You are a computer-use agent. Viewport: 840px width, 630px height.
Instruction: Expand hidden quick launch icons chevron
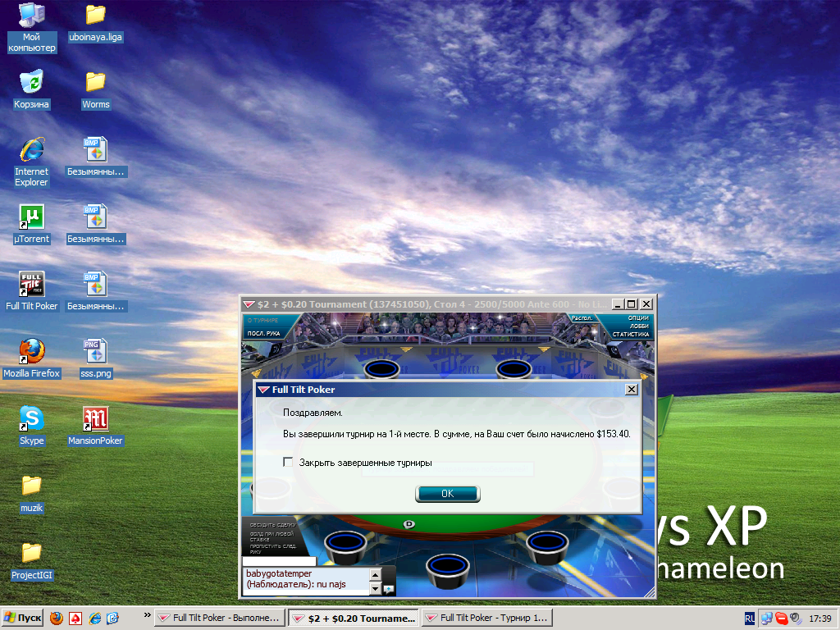(x=148, y=615)
